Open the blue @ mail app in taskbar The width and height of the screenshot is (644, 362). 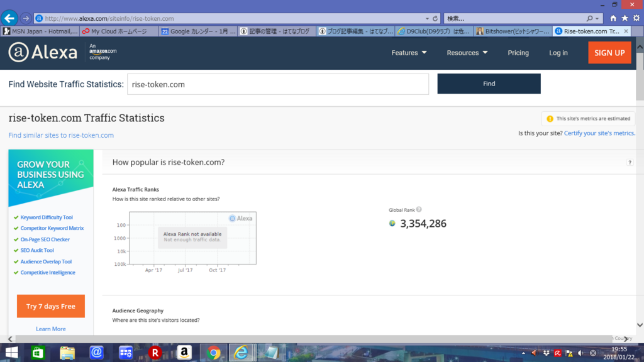coord(96,353)
